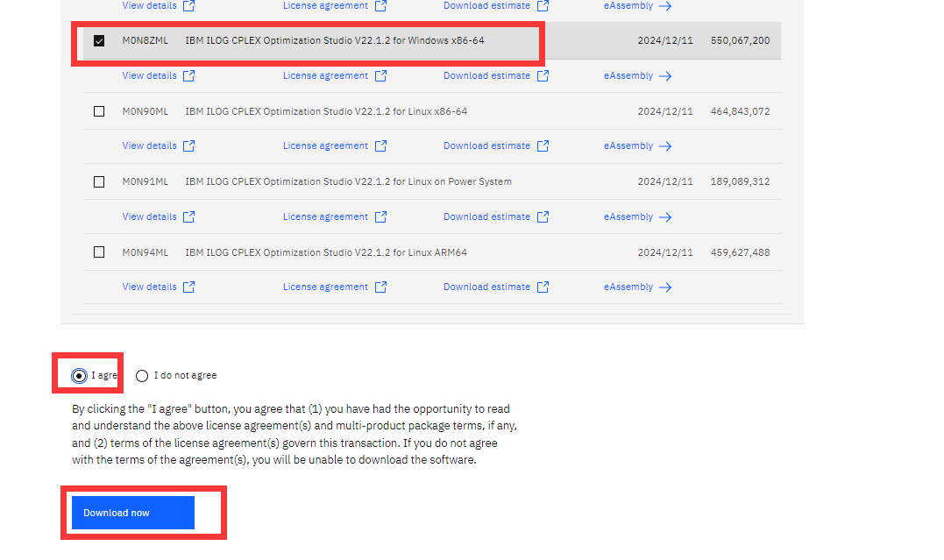The image size is (944, 560).
Task: Open License agreement popup icon for M0N8ZML
Action: (x=380, y=76)
